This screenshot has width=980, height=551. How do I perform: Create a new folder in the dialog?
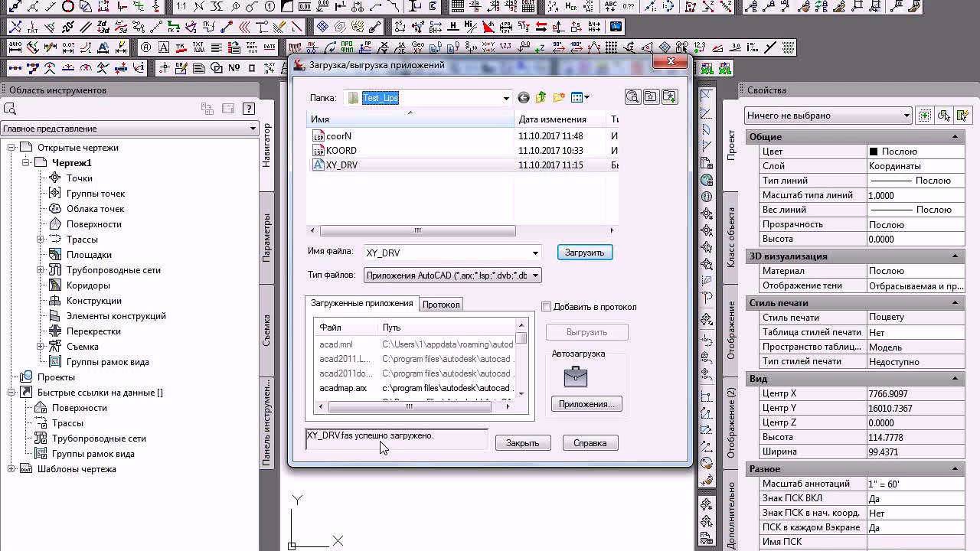pyautogui.click(x=559, y=97)
